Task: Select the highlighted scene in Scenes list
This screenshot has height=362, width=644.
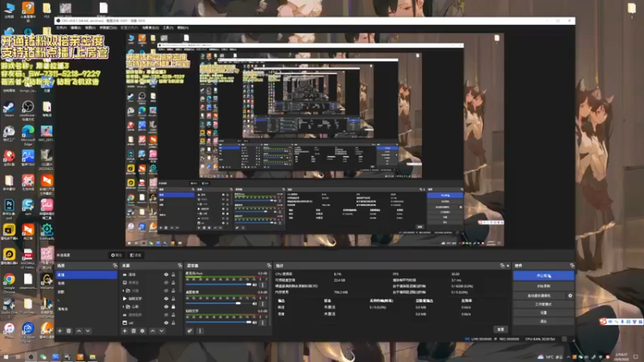Action: [x=86, y=275]
